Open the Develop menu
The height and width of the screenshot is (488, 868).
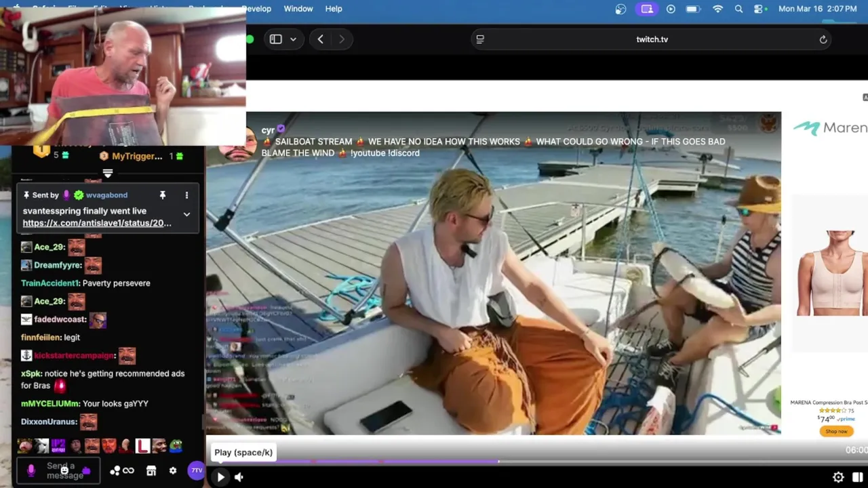(x=256, y=9)
